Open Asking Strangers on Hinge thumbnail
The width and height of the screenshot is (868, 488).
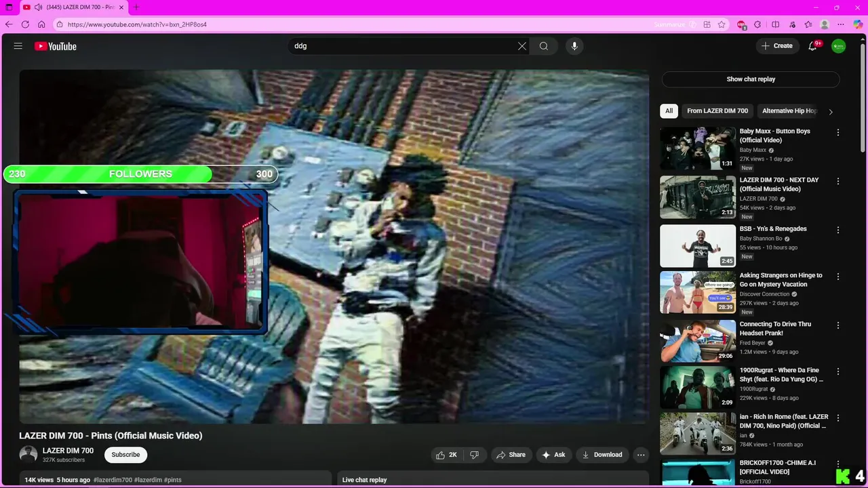[x=698, y=293]
